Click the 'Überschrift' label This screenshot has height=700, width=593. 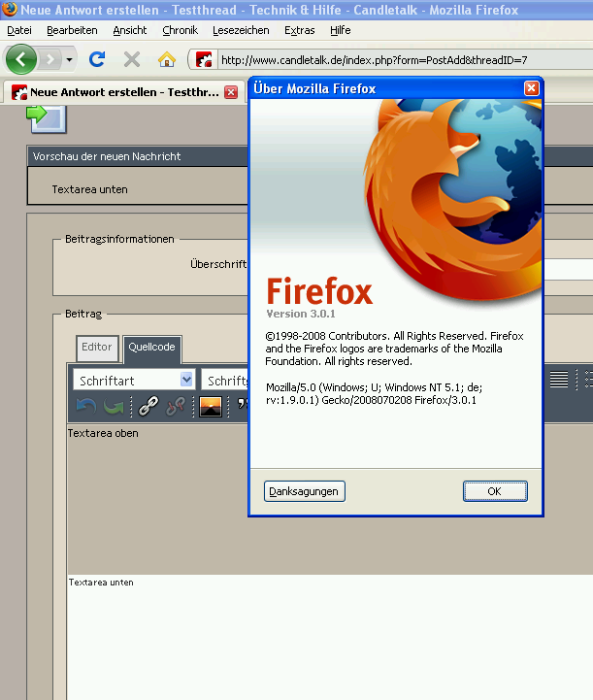click(218, 264)
